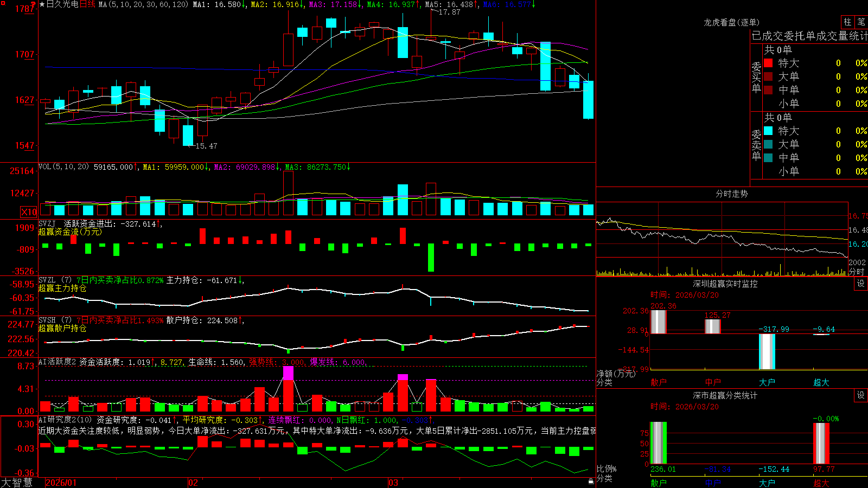
Task: Click the dark red 大单 swatch under 委买单
Action: click(768, 76)
